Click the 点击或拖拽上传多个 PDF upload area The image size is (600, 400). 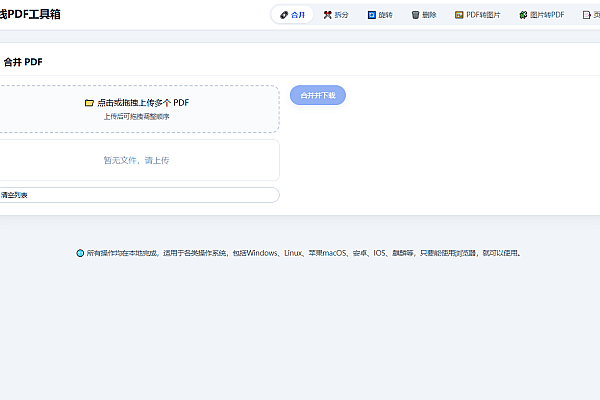point(139,109)
